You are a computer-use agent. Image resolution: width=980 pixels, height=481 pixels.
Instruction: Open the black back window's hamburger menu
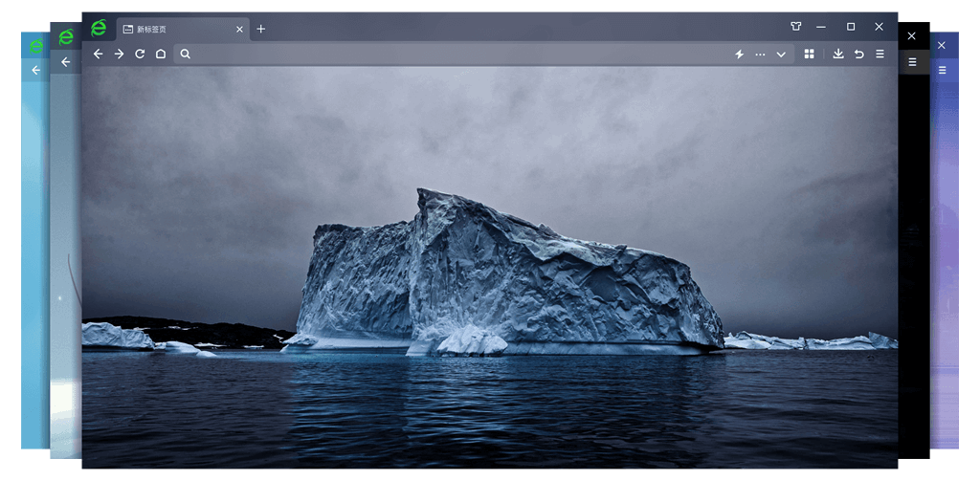point(912,62)
